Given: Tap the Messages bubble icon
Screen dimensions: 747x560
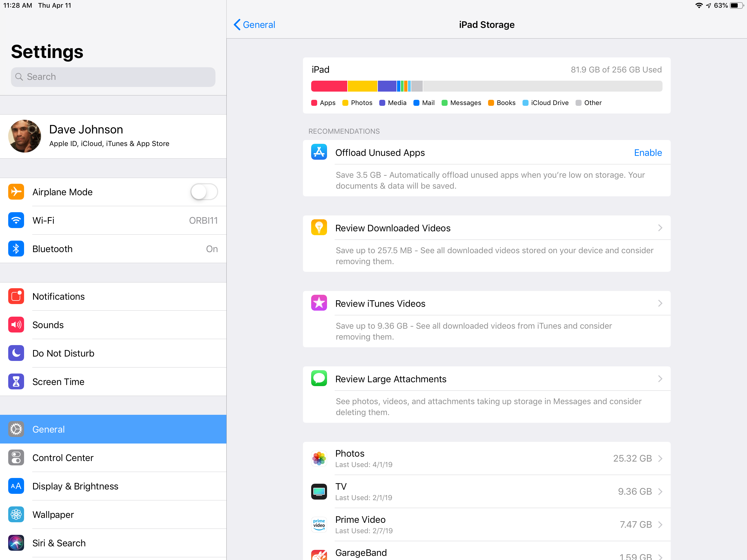Looking at the screenshot, I should tap(319, 378).
